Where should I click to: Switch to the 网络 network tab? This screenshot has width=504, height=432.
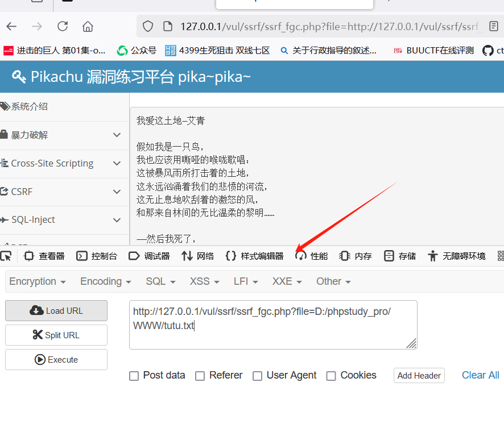[x=198, y=256]
